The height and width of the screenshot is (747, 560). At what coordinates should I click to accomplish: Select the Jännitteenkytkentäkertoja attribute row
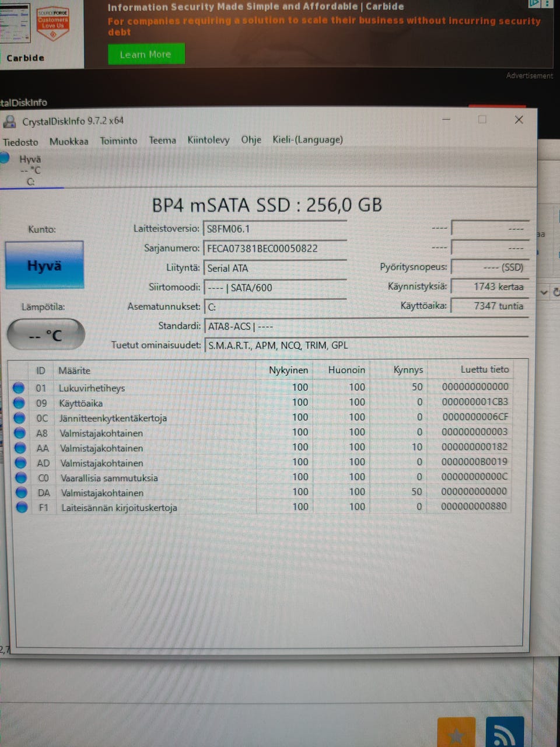[x=260, y=417]
